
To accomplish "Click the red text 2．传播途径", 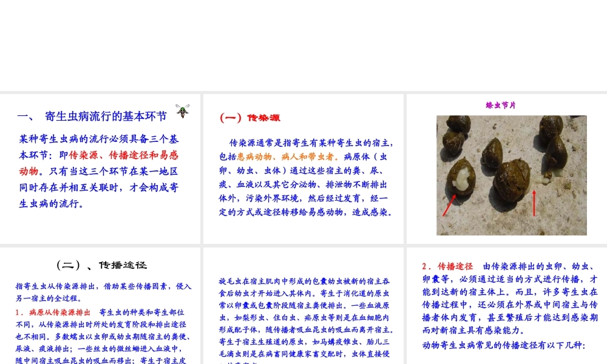I will [447, 266].
